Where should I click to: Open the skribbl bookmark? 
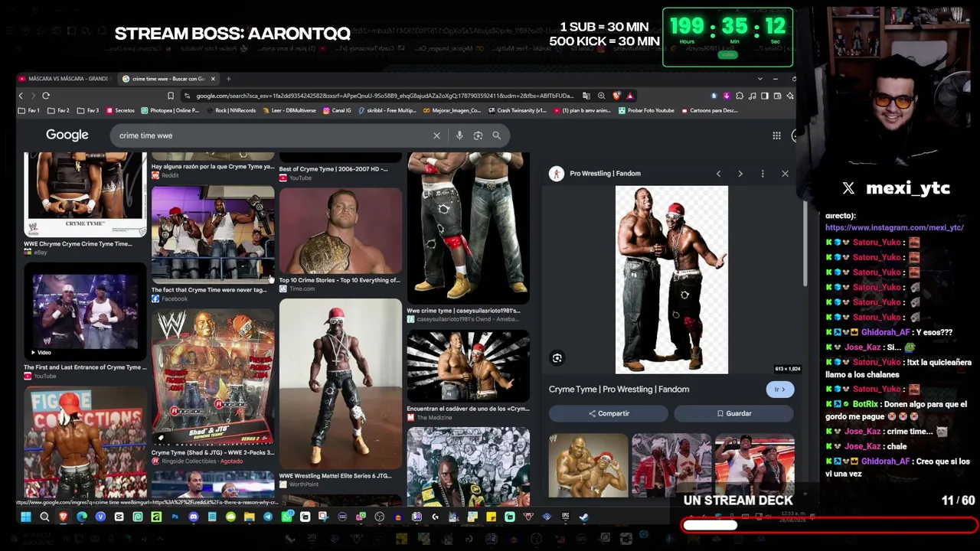pyautogui.click(x=387, y=110)
